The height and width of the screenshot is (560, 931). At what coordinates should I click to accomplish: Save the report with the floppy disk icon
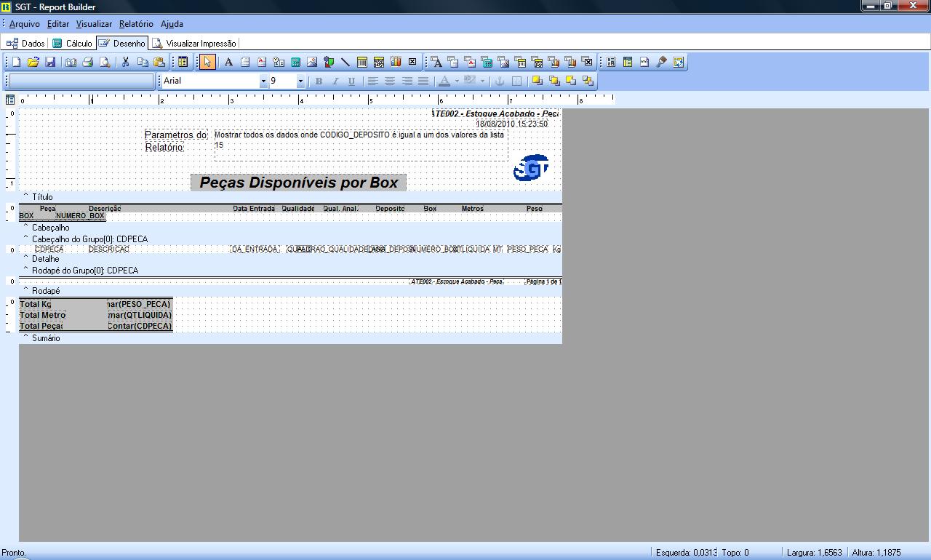(x=50, y=62)
